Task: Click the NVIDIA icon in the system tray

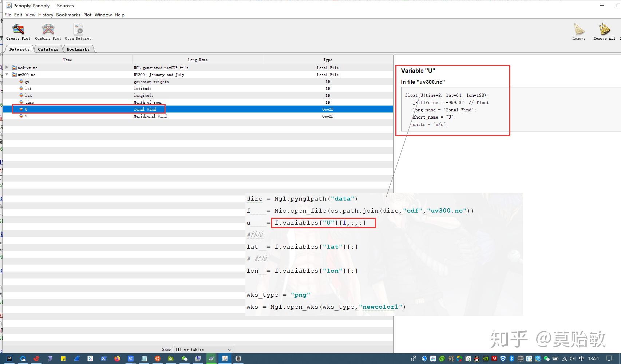Action: tap(486, 359)
